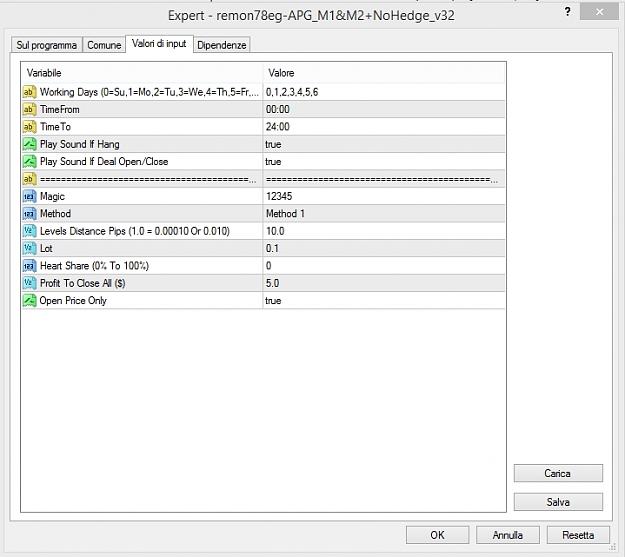Click the string icon next to TimeTo
Screen dimensions: 625x557
[29, 127]
